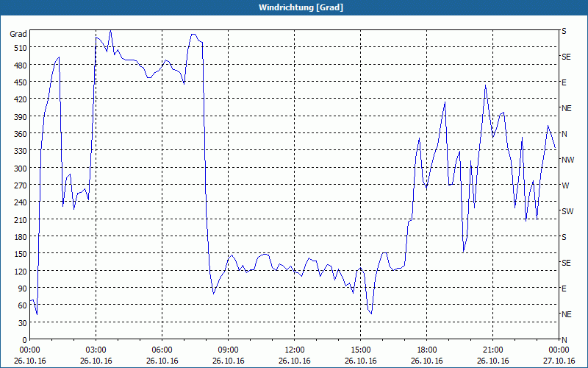
Task: Select the SW compass label on right axis
Action: [x=566, y=211]
